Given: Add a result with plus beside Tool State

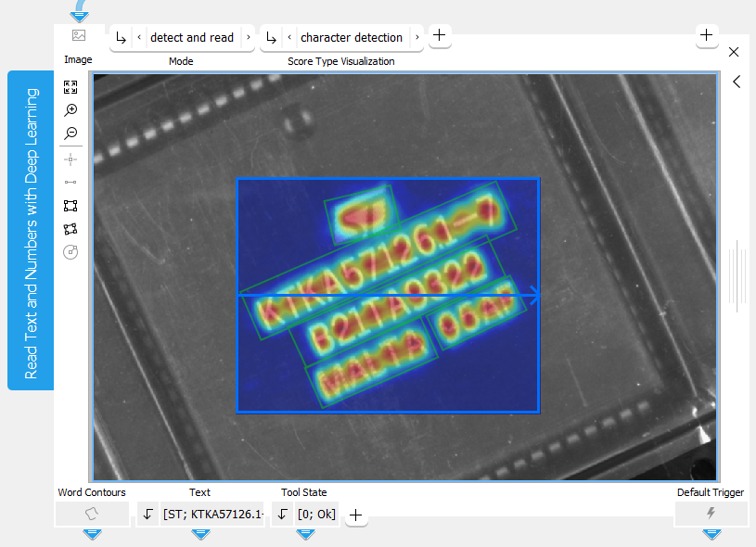Looking at the screenshot, I should point(356,515).
